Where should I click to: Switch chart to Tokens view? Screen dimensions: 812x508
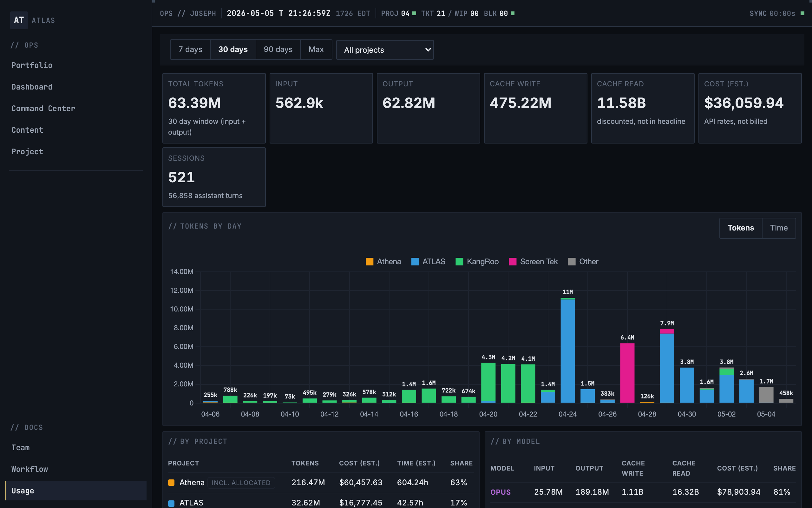pos(741,228)
